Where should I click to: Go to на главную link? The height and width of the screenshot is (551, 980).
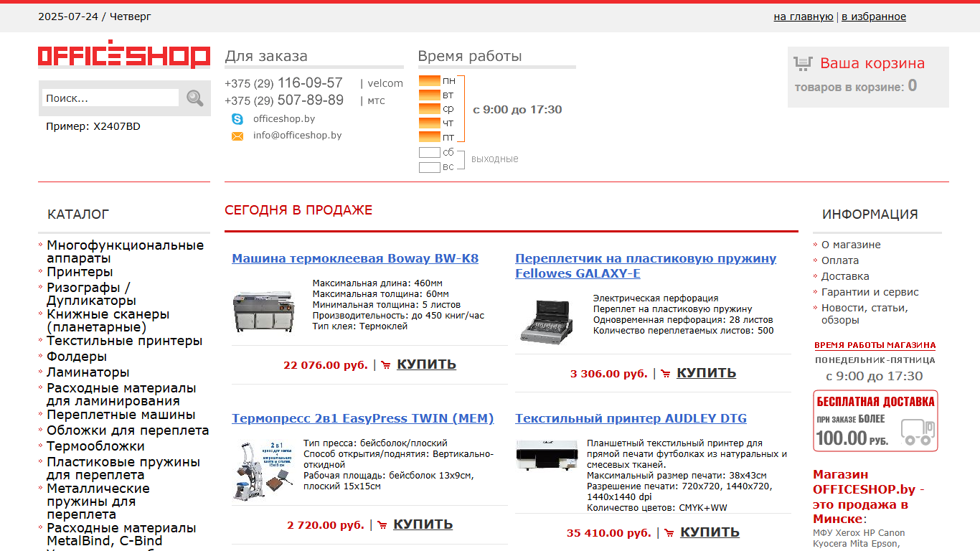[x=804, y=17]
